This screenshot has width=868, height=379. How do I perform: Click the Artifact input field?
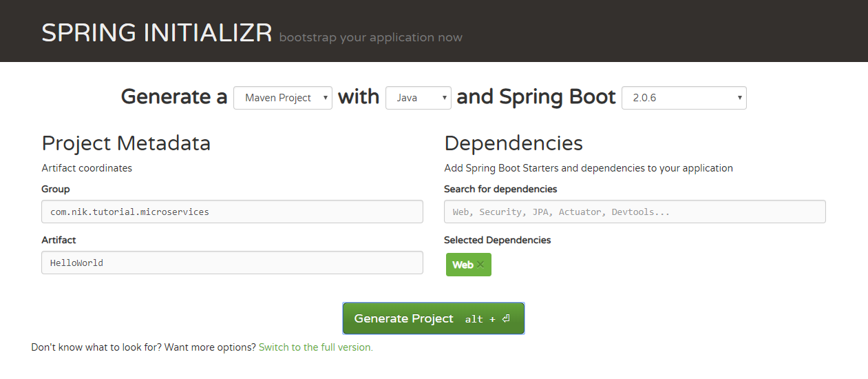[x=232, y=263]
